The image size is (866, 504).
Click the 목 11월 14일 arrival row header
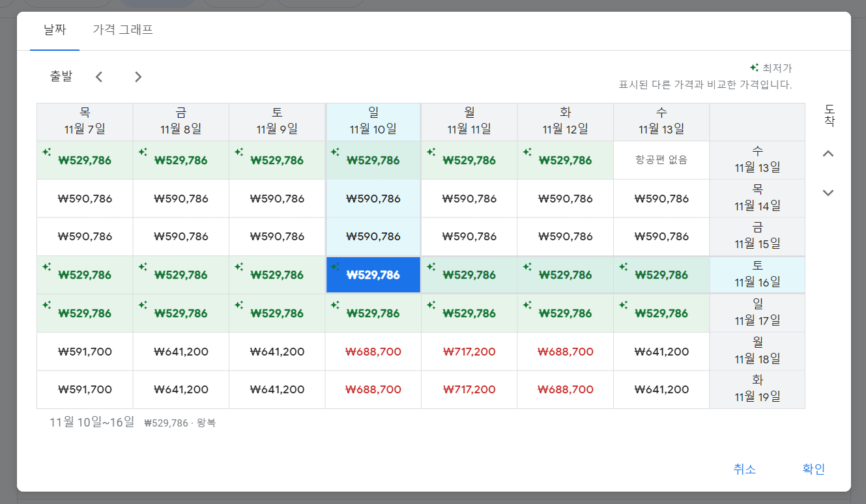[x=757, y=199]
